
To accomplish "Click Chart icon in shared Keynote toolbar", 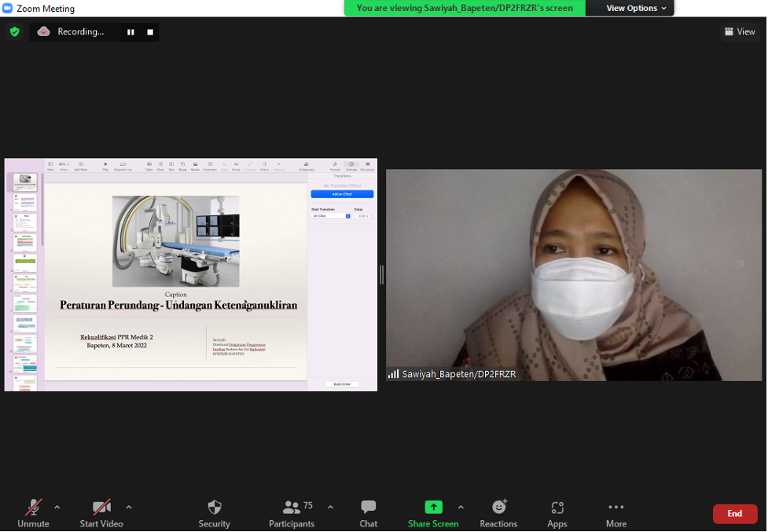I will pyautogui.click(x=160, y=166).
